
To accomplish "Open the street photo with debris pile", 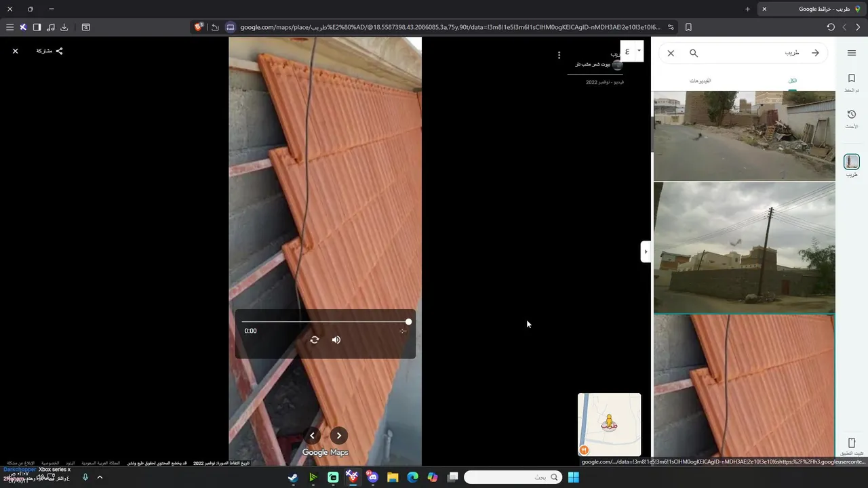I will [744, 136].
